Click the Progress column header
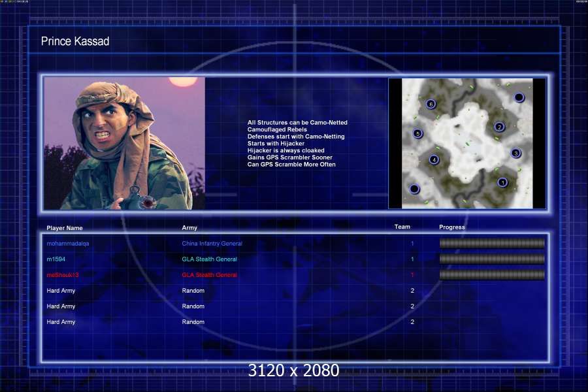This screenshot has height=392, width=588. pos(452,227)
